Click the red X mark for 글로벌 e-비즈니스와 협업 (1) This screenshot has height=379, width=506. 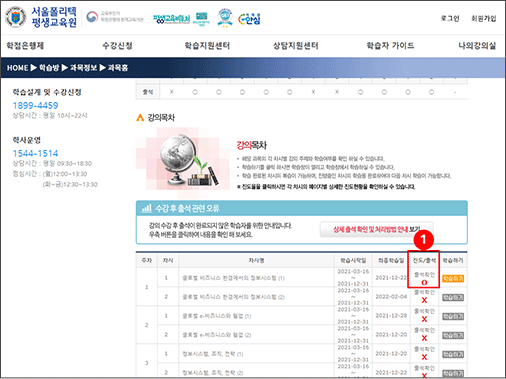coord(424,319)
